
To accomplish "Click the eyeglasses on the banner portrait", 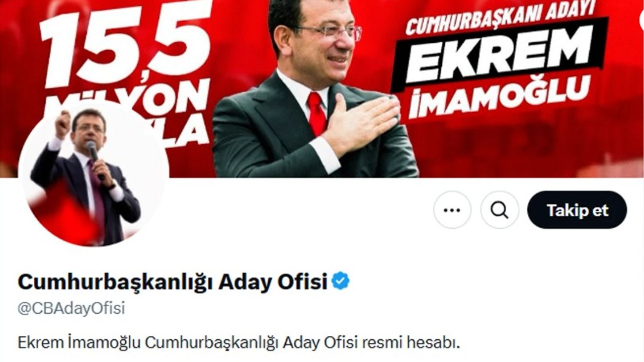I will coord(327,31).
